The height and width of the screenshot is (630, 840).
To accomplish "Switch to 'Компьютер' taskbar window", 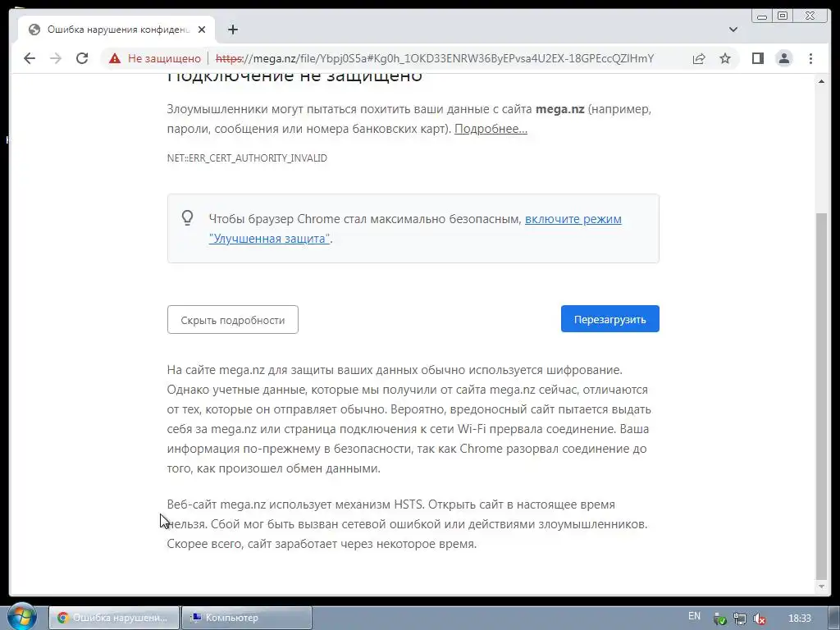I will (x=246, y=618).
